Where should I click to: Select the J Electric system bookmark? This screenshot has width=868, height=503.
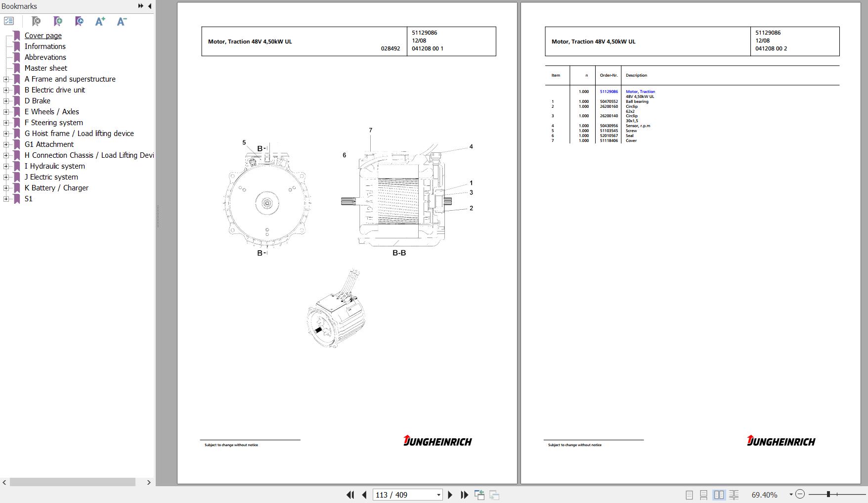tap(51, 177)
